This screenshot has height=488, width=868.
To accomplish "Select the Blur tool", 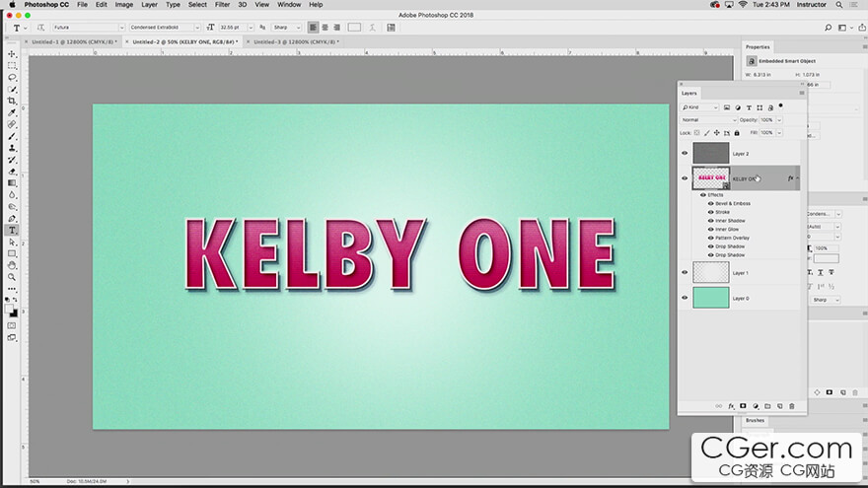I will (x=12, y=195).
